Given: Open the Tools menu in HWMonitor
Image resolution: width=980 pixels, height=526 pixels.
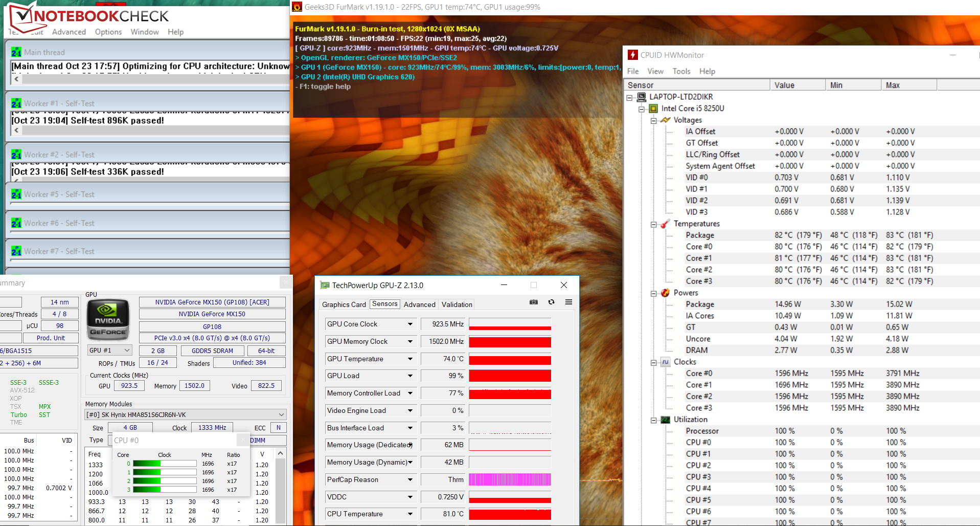Looking at the screenshot, I should (x=681, y=71).
